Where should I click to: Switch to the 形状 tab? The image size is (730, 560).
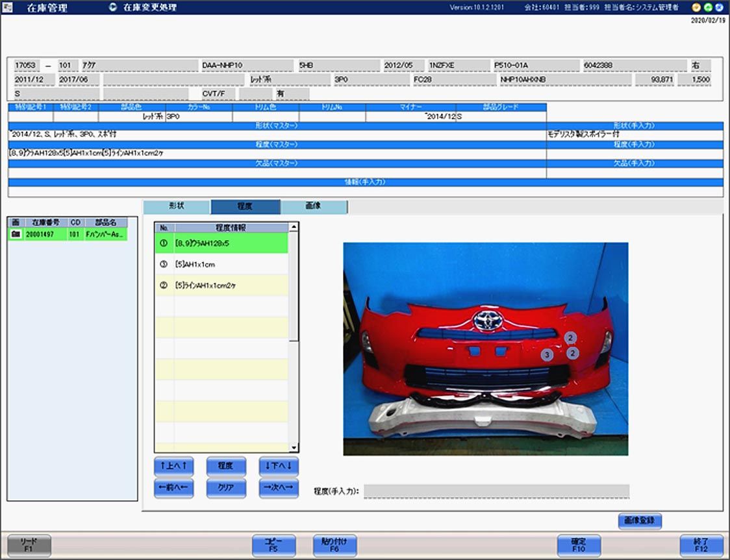click(177, 206)
